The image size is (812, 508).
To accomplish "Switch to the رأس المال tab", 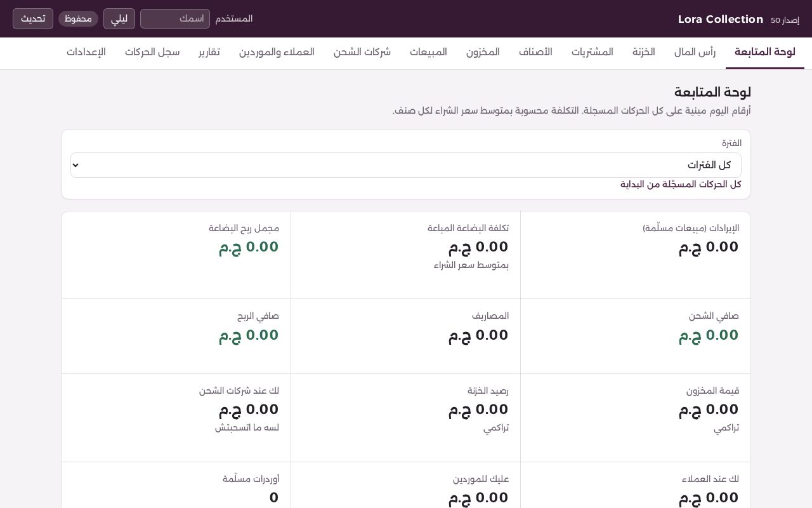I will pyautogui.click(x=695, y=52).
